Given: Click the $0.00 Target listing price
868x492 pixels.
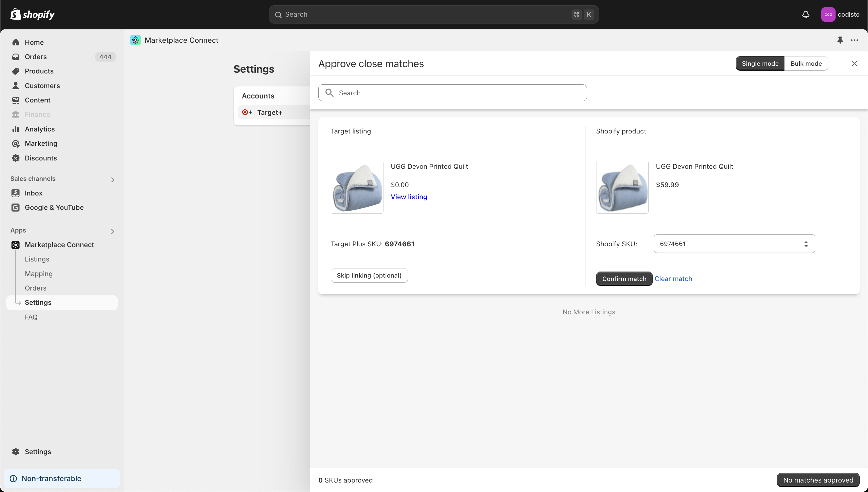Looking at the screenshot, I should [400, 185].
